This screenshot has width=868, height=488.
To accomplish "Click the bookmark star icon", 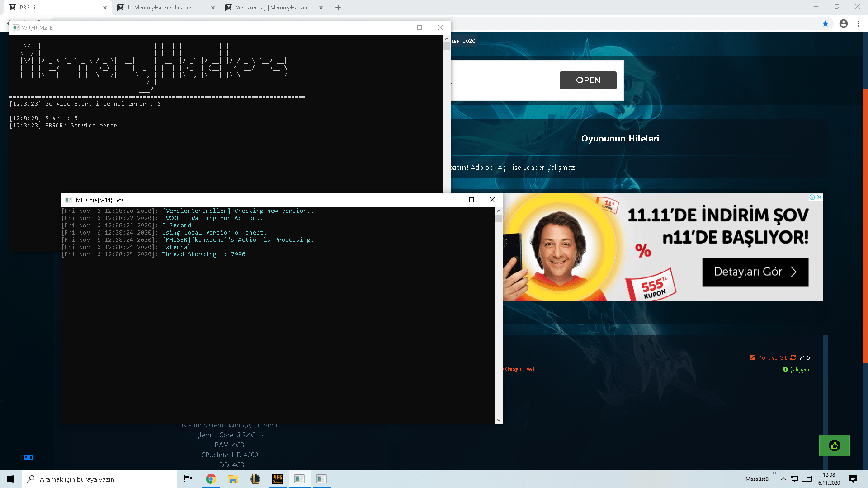I will coord(826,23).
